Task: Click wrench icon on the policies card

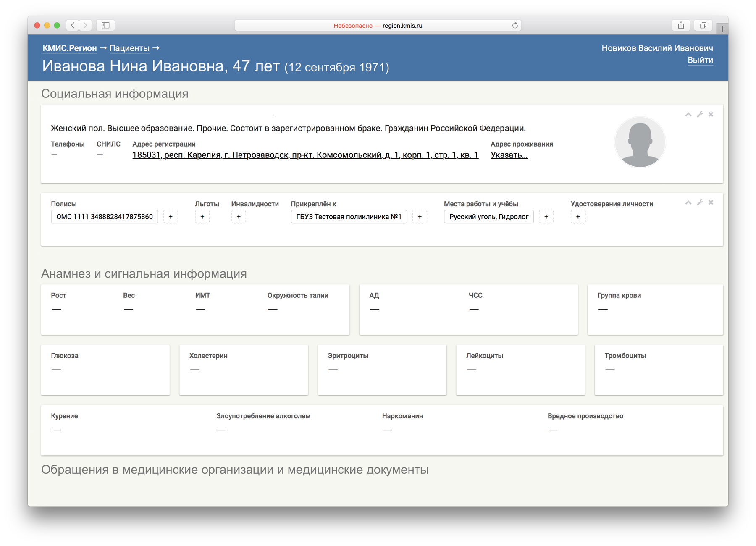Action: (700, 203)
